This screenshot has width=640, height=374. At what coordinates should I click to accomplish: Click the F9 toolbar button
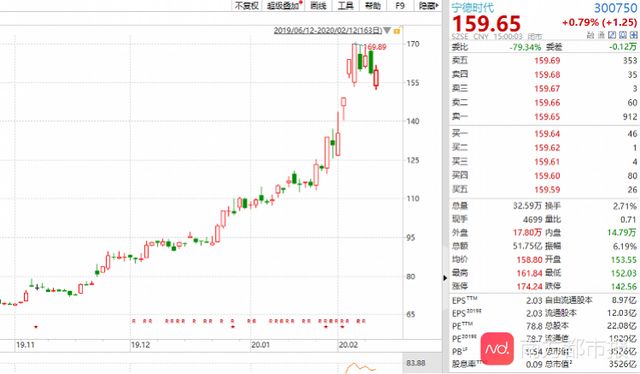click(x=400, y=5)
